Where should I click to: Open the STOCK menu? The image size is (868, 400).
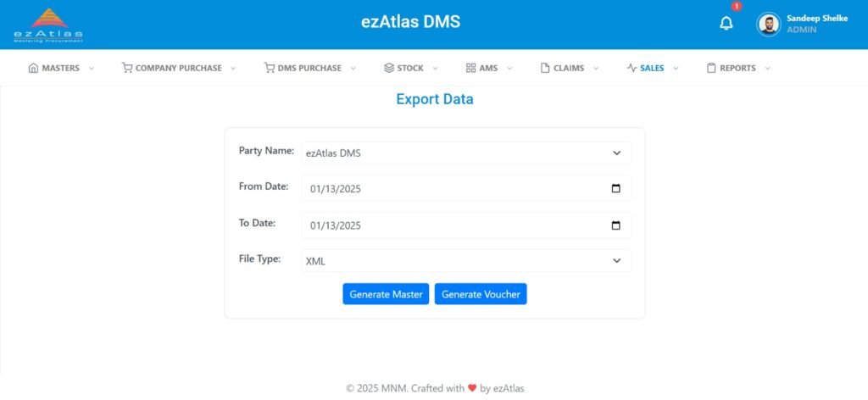pos(411,68)
